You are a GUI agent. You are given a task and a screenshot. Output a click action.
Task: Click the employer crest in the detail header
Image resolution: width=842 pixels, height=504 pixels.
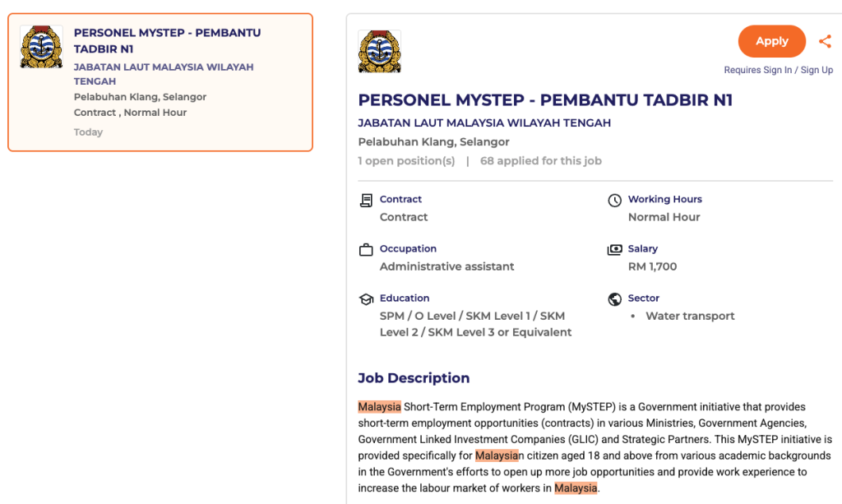coord(380,52)
